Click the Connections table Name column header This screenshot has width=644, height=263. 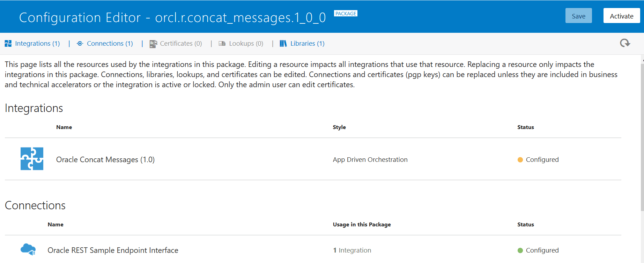click(x=55, y=224)
